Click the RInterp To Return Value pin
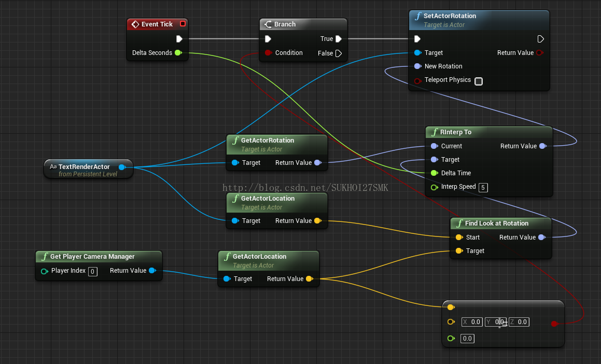 pyautogui.click(x=543, y=146)
